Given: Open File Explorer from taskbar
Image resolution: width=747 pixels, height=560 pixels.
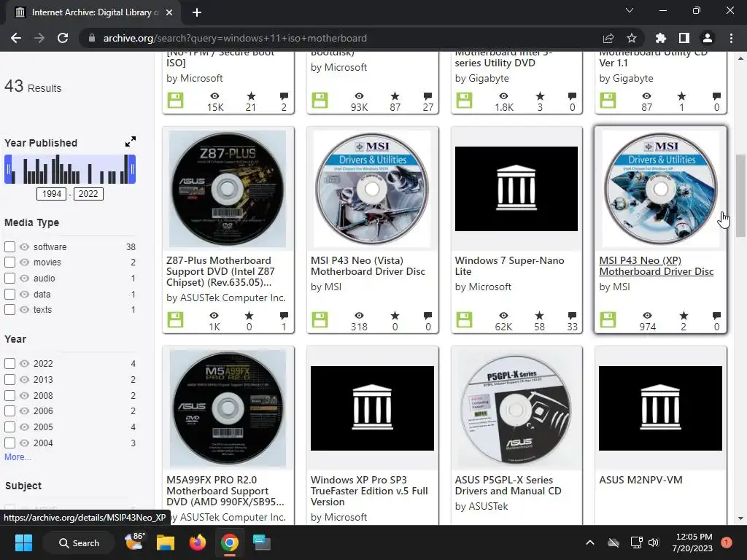Looking at the screenshot, I should pyautogui.click(x=166, y=542).
